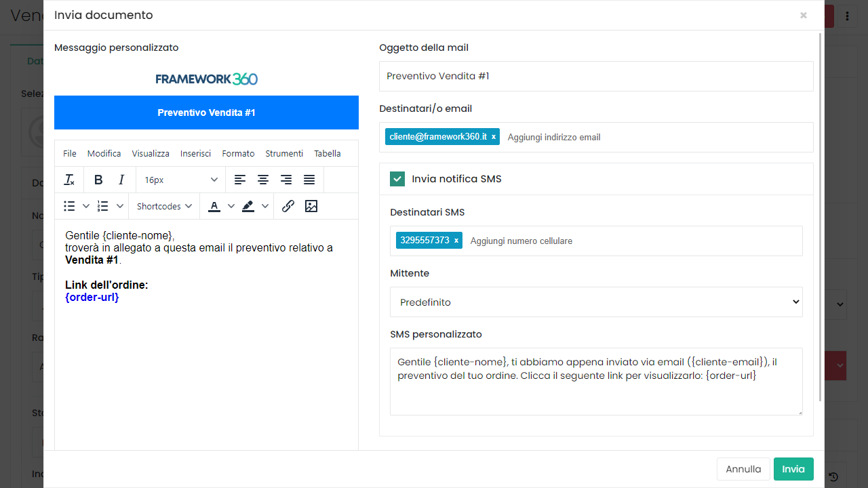Remove 3295557373 SMS recipient chip
This screenshot has width=868, height=488.
pos(456,241)
